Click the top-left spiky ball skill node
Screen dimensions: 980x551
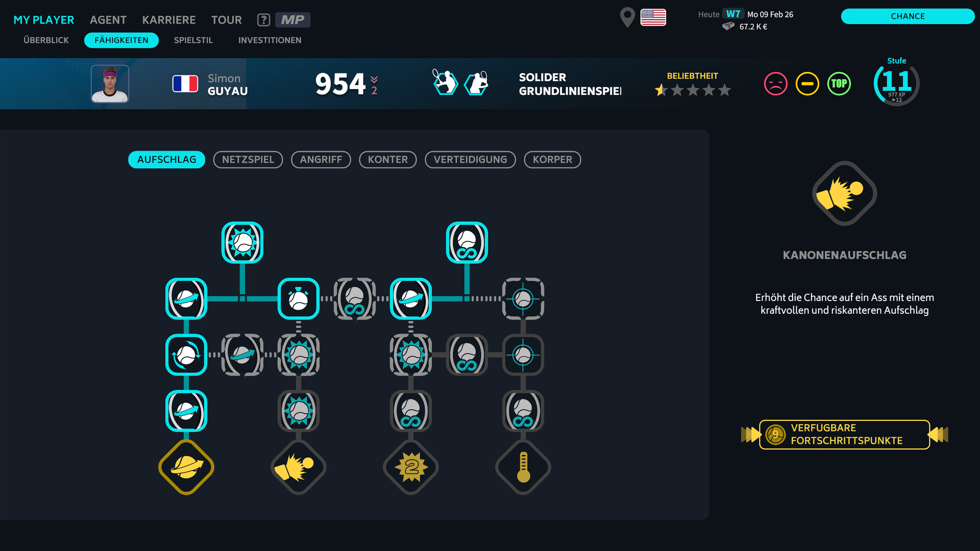[242, 243]
